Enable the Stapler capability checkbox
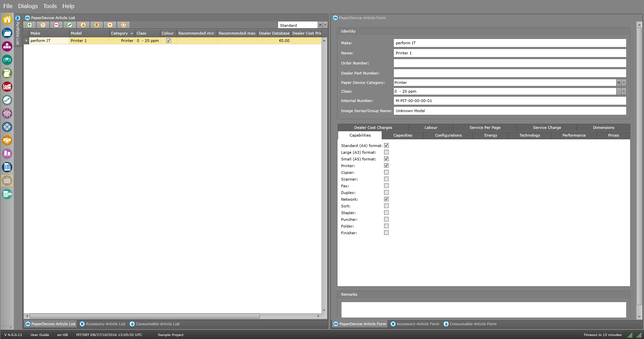This screenshot has height=339, width=644. (386, 212)
